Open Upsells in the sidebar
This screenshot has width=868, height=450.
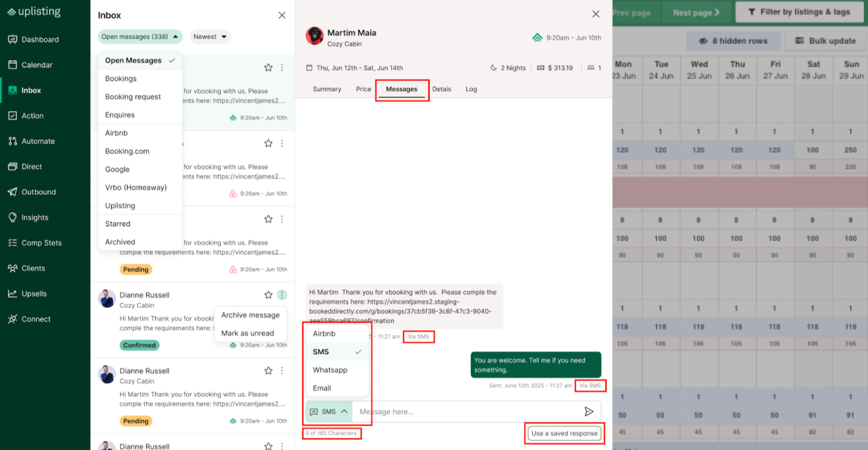pyautogui.click(x=28, y=294)
